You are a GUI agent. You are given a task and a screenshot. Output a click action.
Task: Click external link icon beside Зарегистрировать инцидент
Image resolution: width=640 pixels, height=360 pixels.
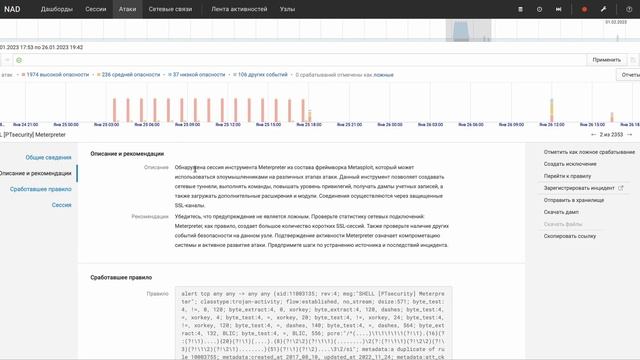621,188
